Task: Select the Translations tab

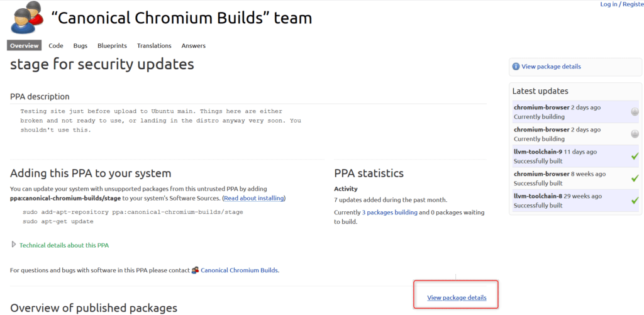Action: click(154, 45)
